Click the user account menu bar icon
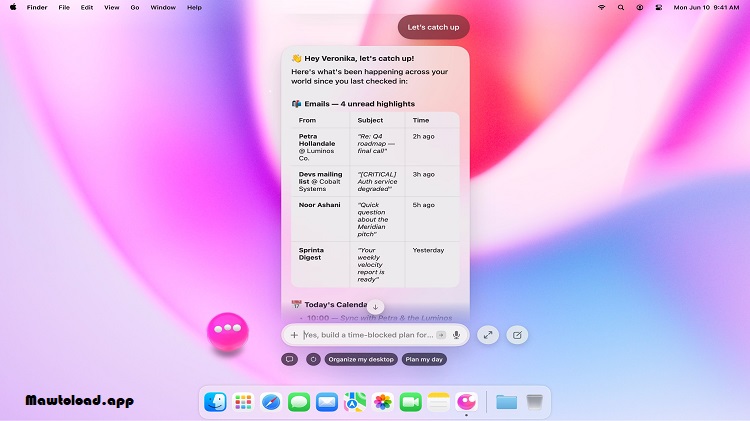750x421 pixels. (x=640, y=8)
